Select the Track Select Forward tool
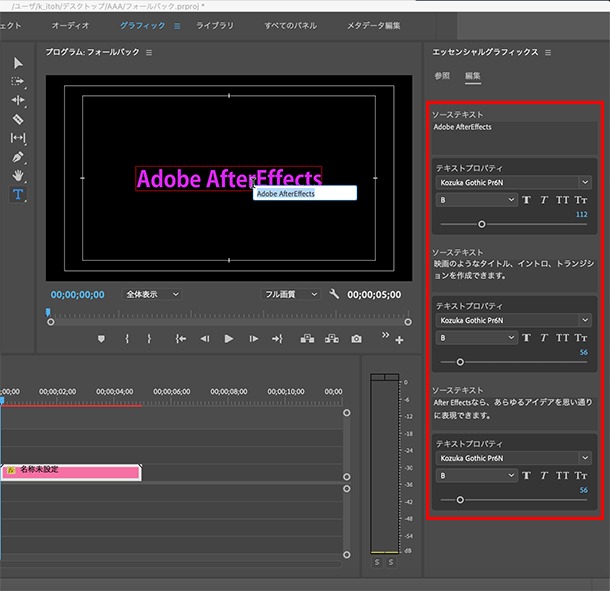 [18, 81]
